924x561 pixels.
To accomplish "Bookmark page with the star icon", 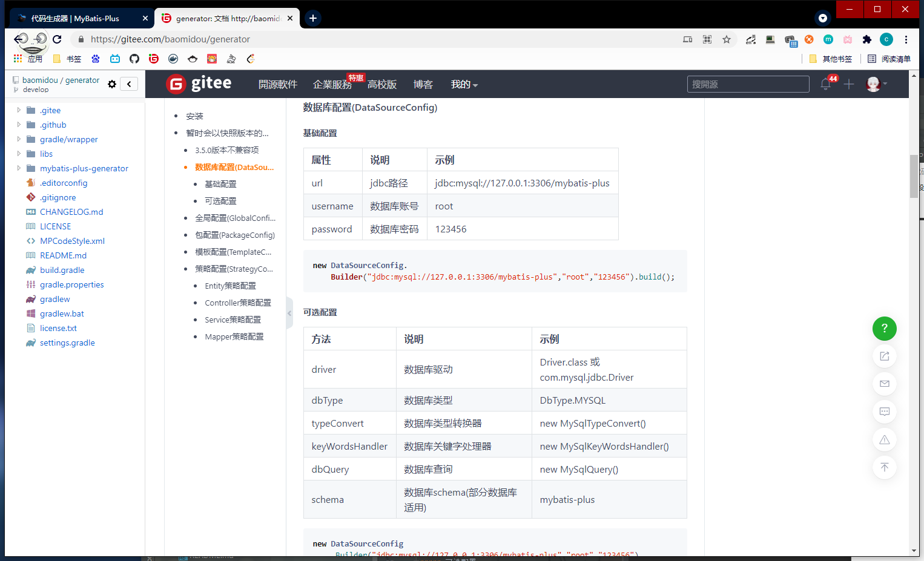I will 727,39.
